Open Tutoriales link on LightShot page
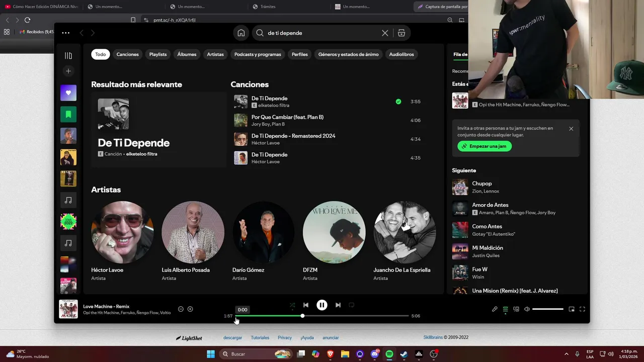This screenshot has width=644, height=362. point(260,338)
